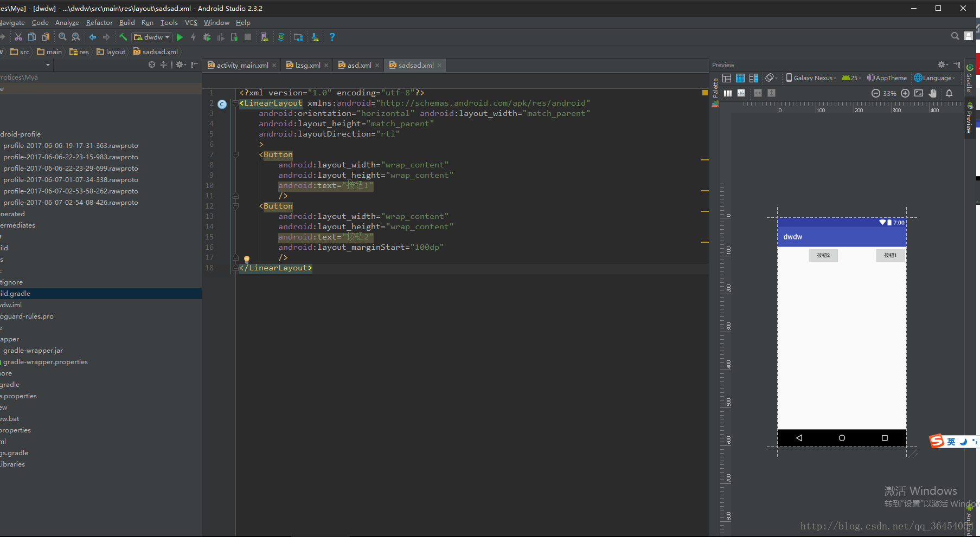Click Search Everywhere magnifier at top right
This screenshot has width=980, height=537.
955,36
